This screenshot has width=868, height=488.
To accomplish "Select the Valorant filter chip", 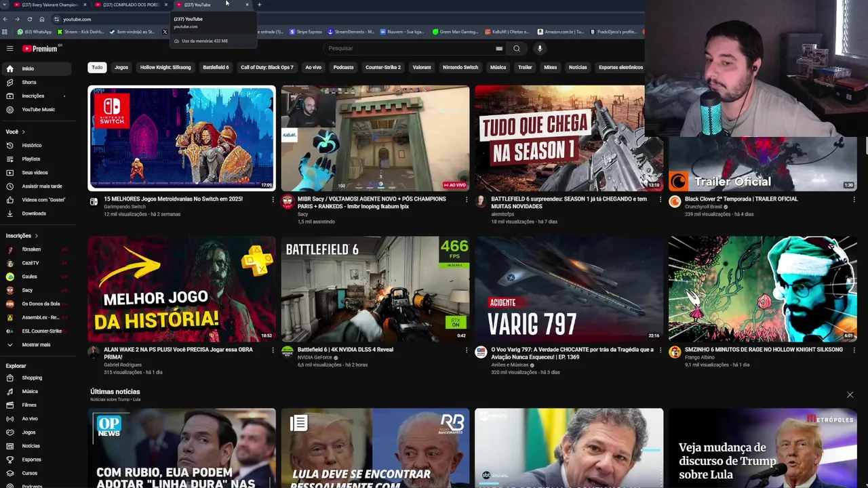I will pyautogui.click(x=422, y=67).
